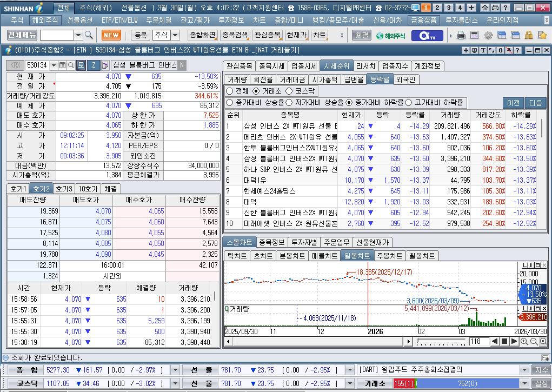Toggle the Z button next to stock code
Screen dimensions: 552x392
(94, 65)
